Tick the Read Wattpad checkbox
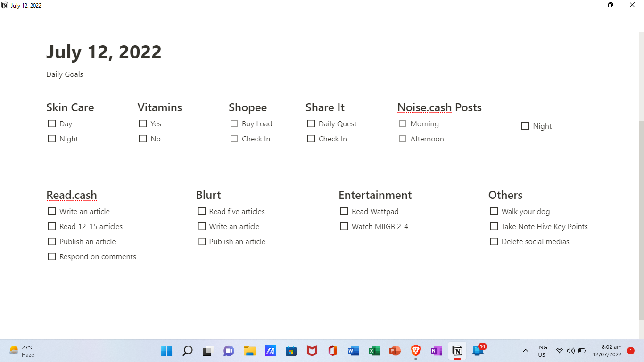 pos(344,211)
